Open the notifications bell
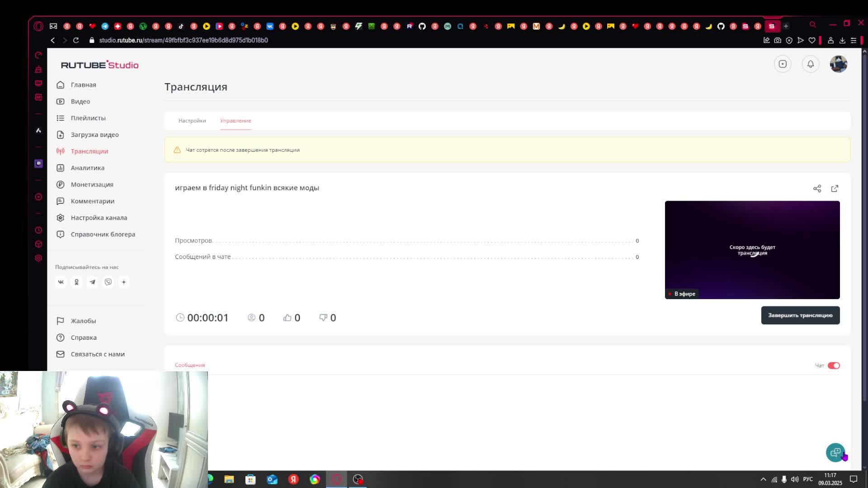This screenshot has width=868, height=488. pos(811,64)
